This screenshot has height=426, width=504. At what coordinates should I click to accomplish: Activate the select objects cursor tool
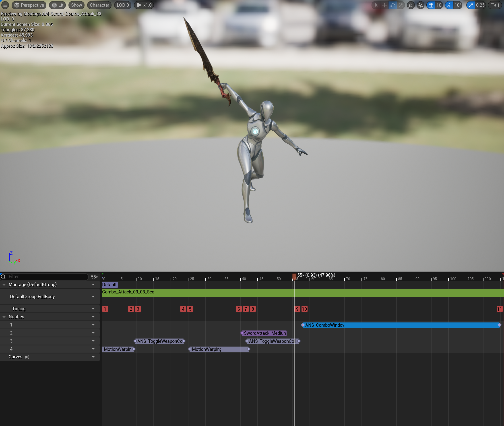[x=377, y=5]
